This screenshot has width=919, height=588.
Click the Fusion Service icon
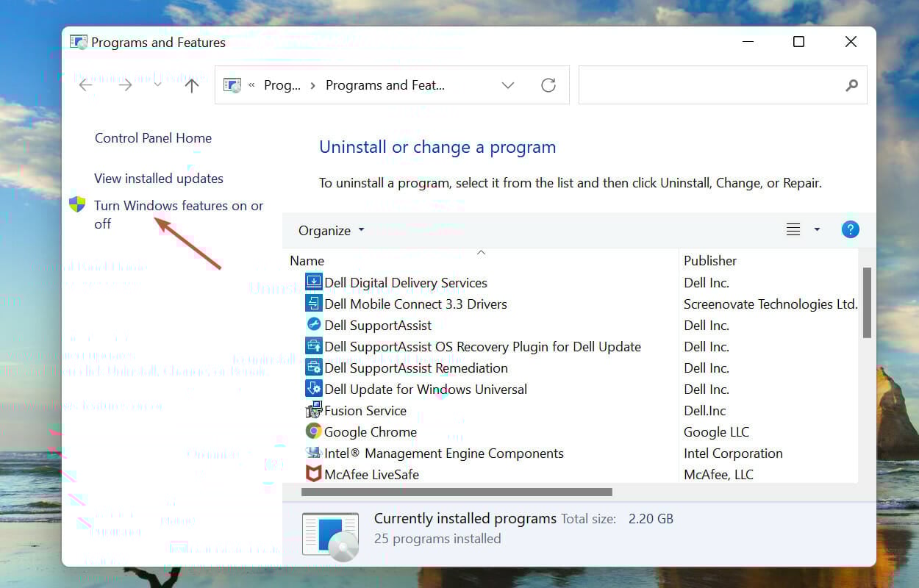coord(314,410)
